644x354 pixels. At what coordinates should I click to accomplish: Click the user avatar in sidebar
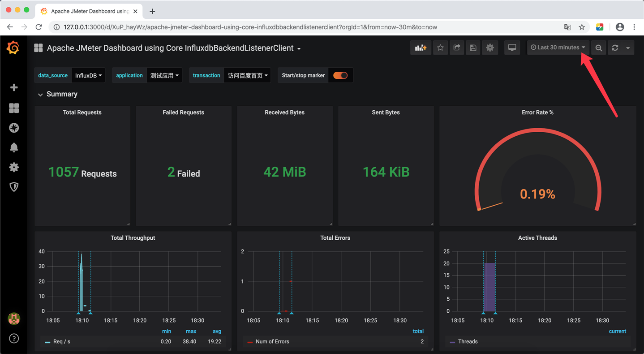click(14, 319)
